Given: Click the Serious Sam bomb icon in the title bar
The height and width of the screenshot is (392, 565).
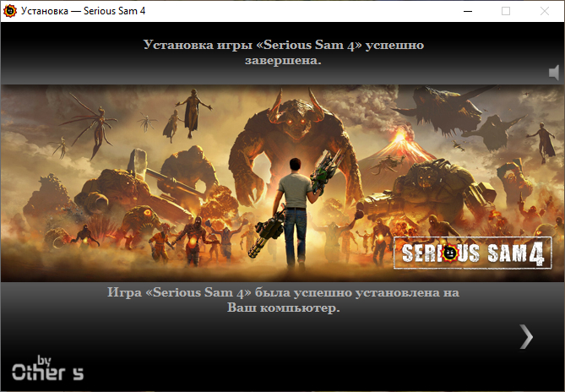Looking at the screenshot, I should point(10,11).
